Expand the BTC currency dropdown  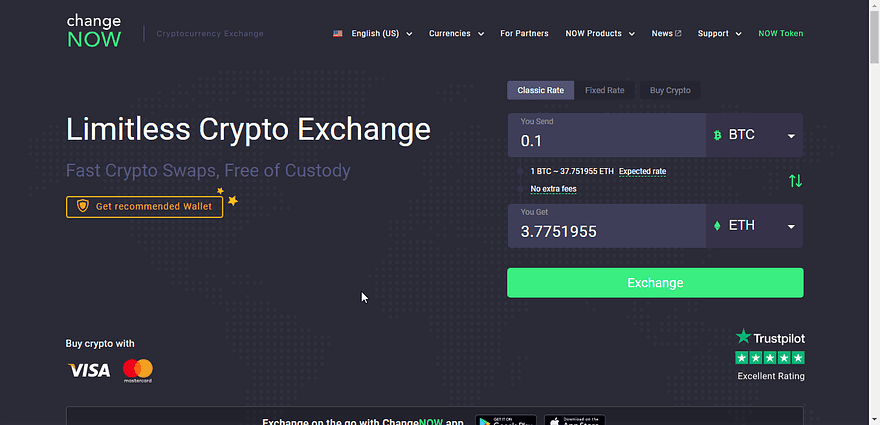tap(754, 136)
